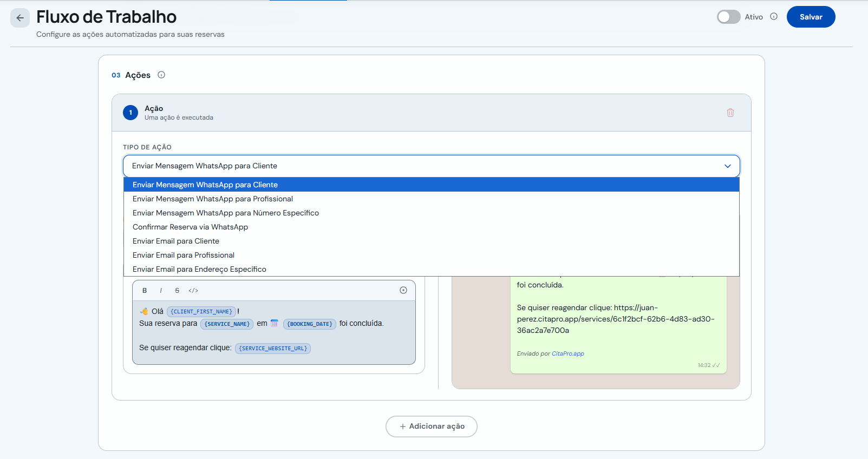Click the waving hand emoji in message
Viewport: 868px width, 459px height.
(144, 311)
